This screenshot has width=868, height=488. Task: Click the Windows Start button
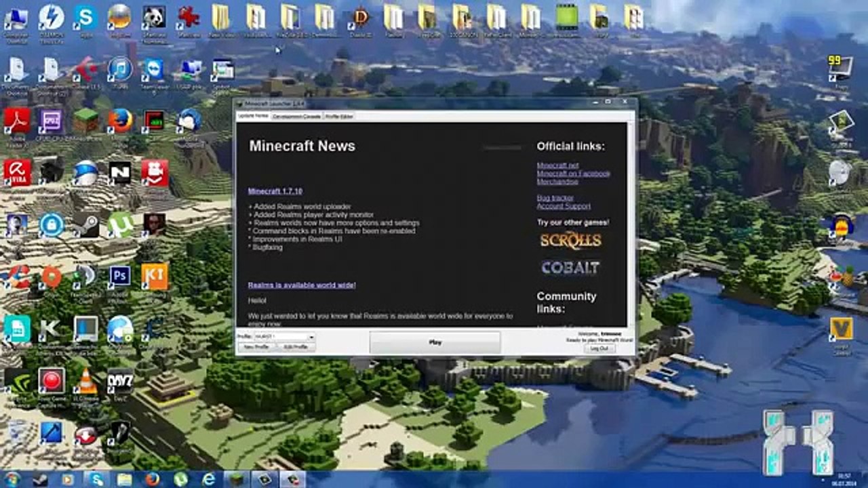pos(12,479)
